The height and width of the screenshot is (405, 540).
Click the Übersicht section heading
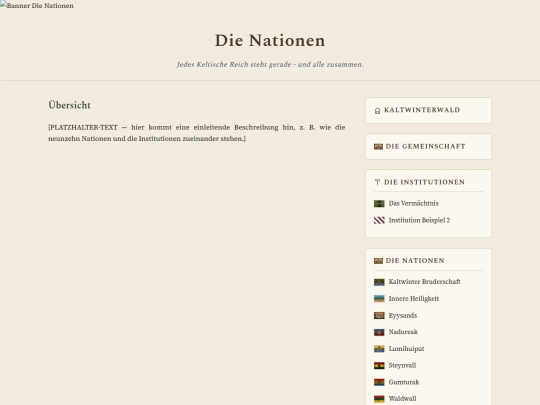click(70, 105)
